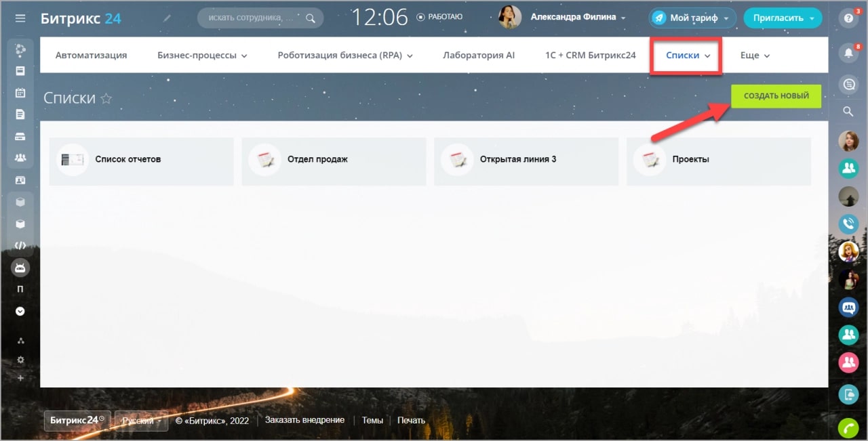The image size is (868, 441).
Task: Toggle the РАБОТАЮ work status
Action: (439, 17)
